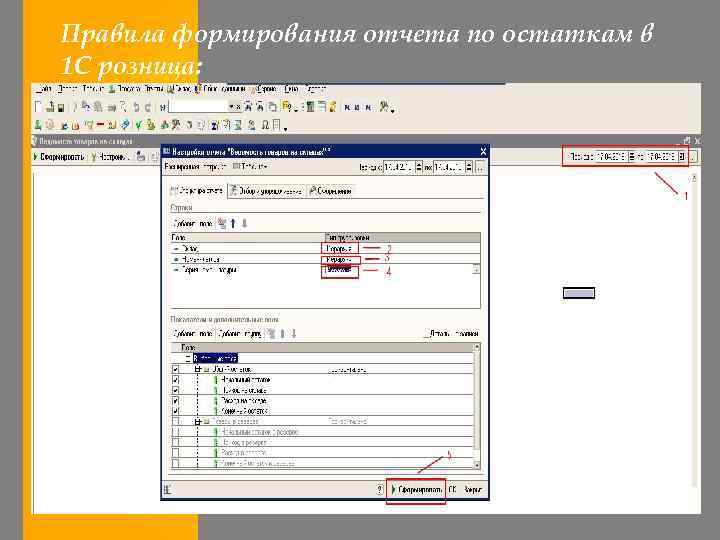Collapse the root Выбранные поля tree node
The height and width of the screenshot is (540, 720).
(x=188, y=358)
